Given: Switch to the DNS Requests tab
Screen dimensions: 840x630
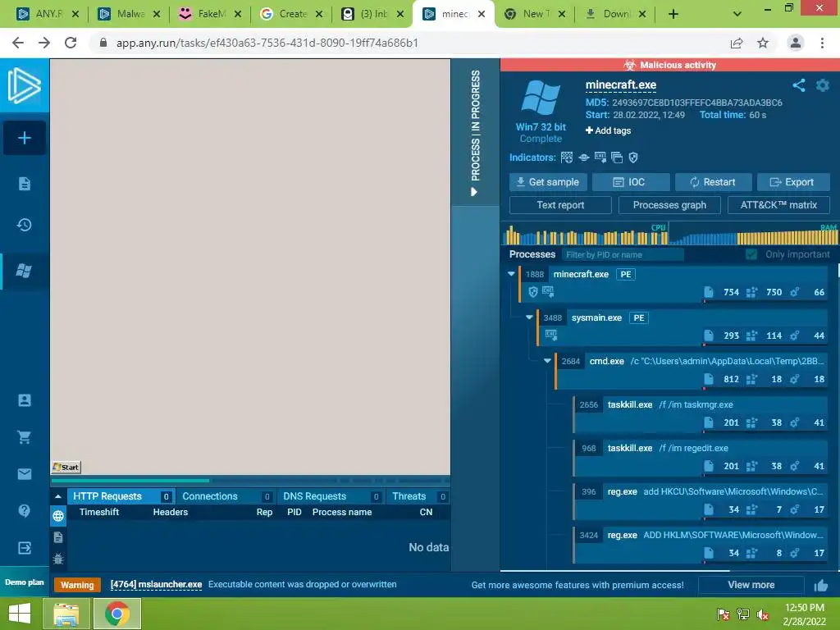Looking at the screenshot, I should (x=330, y=496).
